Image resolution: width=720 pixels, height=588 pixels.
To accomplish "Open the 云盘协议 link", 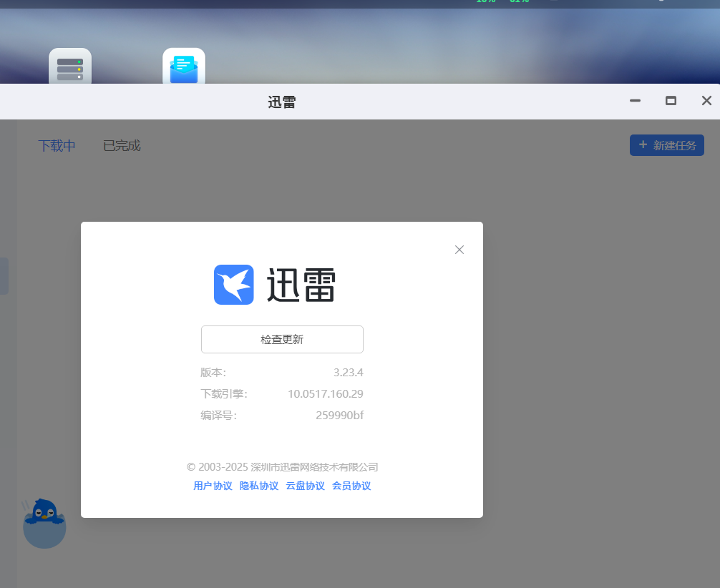I will click(306, 486).
